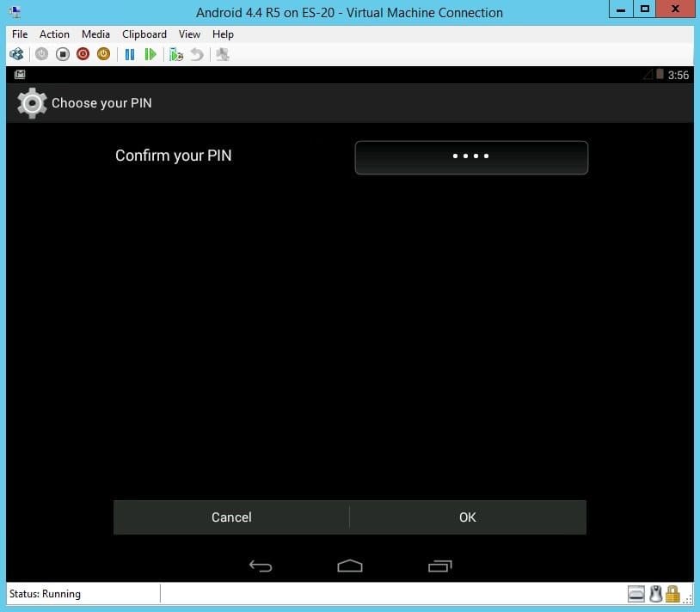700x612 pixels.
Task: Check Android battery status icon
Action: 660,74
